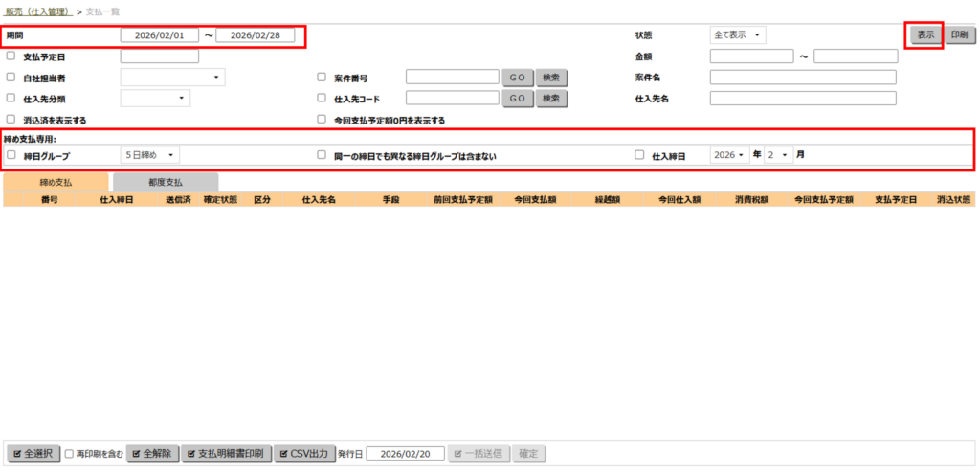Click the 表示 display button
980x472 pixels.
point(924,35)
